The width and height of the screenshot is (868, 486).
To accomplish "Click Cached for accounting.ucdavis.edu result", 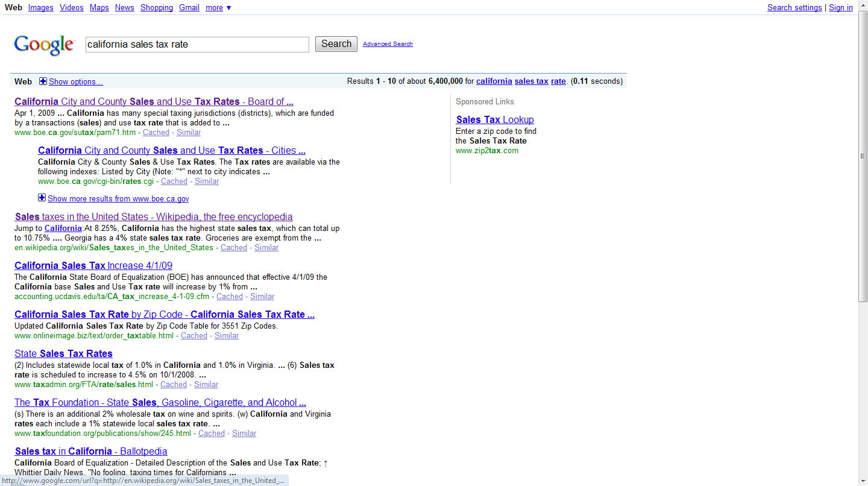I will click(230, 296).
